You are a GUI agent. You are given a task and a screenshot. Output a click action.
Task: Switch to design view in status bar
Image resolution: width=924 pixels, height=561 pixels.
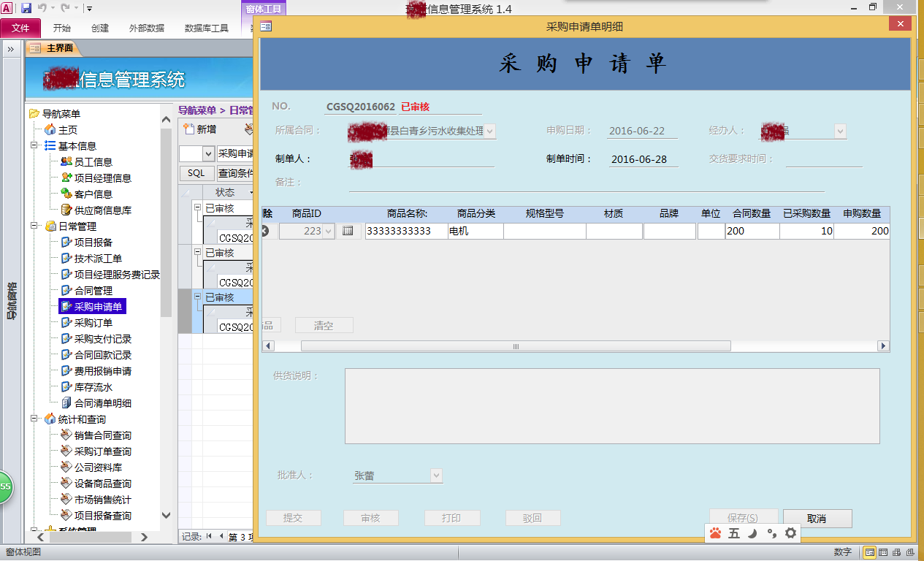tap(909, 552)
